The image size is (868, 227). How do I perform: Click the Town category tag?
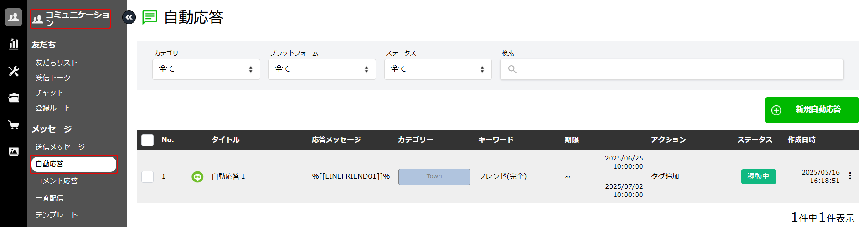click(434, 176)
